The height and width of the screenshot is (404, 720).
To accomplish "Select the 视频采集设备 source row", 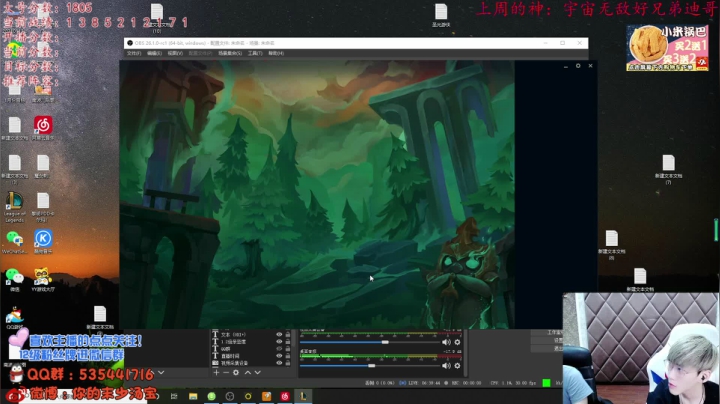I will click(x=252, y=363).
